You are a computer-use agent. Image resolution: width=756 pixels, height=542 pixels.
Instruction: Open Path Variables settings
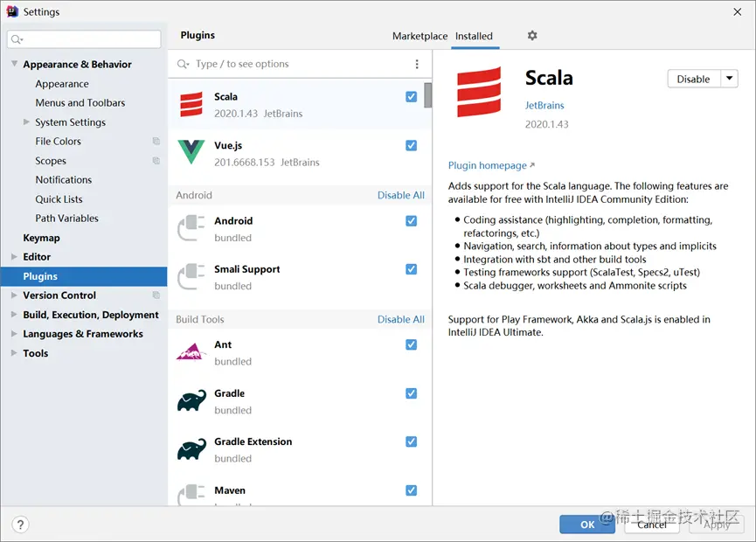click(x=66, y=219)
